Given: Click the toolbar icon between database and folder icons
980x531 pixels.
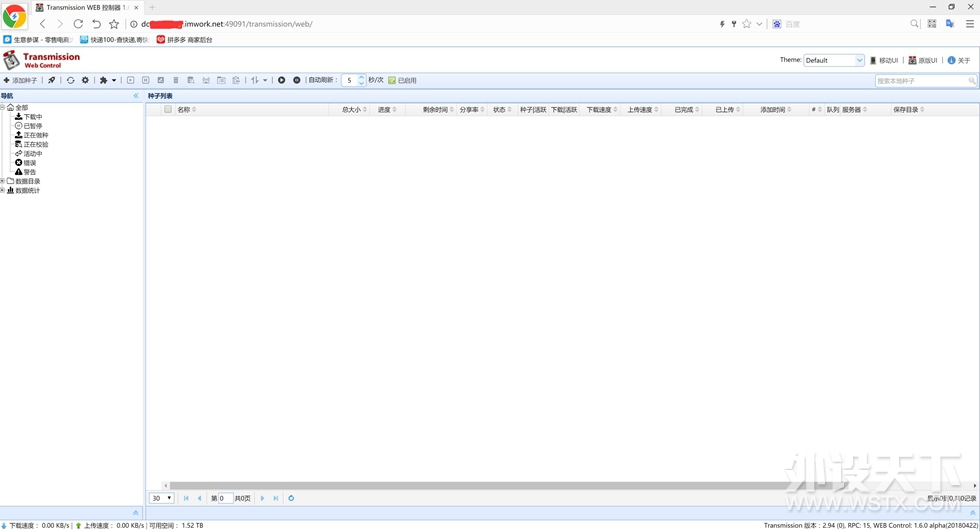Looking at the screenshot, I should [x=206, y=81].
